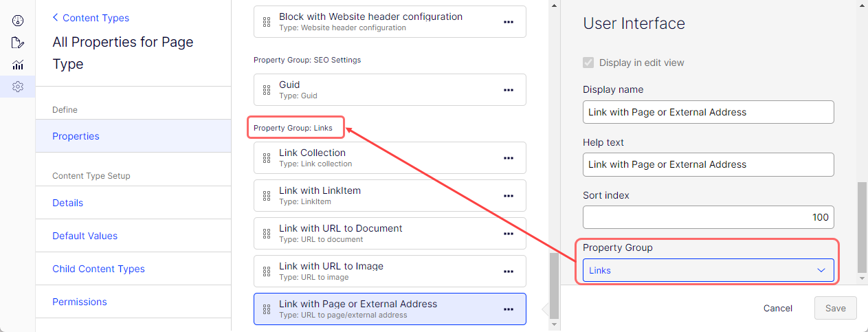The height and width of the screenshot is (332, 868).
Task: Select Link with Page or External Address row
Action: click(390, 309)
